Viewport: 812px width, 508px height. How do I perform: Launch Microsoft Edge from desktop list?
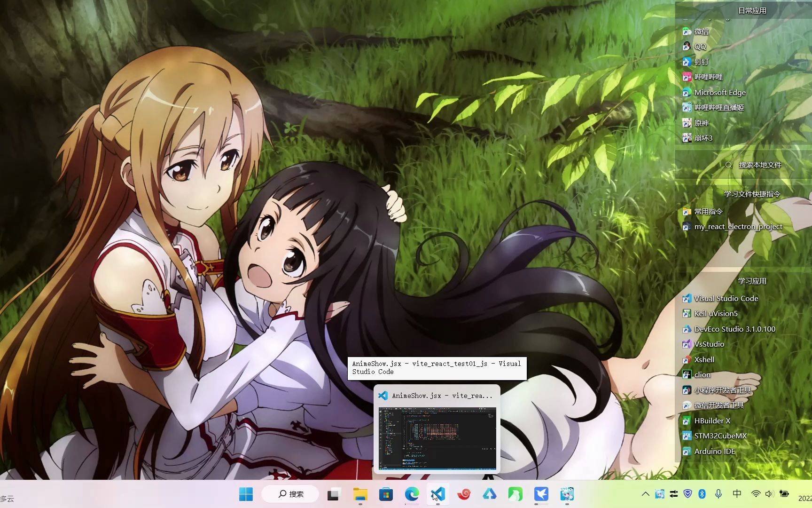714,92
